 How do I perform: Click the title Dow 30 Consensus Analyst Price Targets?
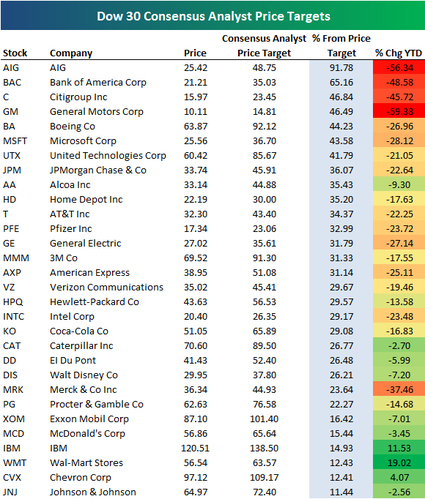(213, 16)
